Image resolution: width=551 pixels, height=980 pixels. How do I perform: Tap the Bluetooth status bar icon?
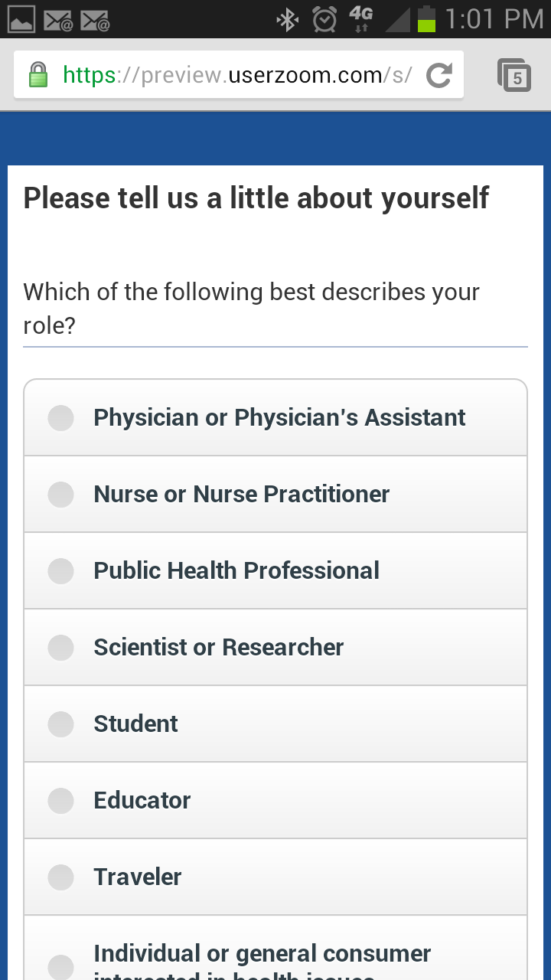point(288,18)
